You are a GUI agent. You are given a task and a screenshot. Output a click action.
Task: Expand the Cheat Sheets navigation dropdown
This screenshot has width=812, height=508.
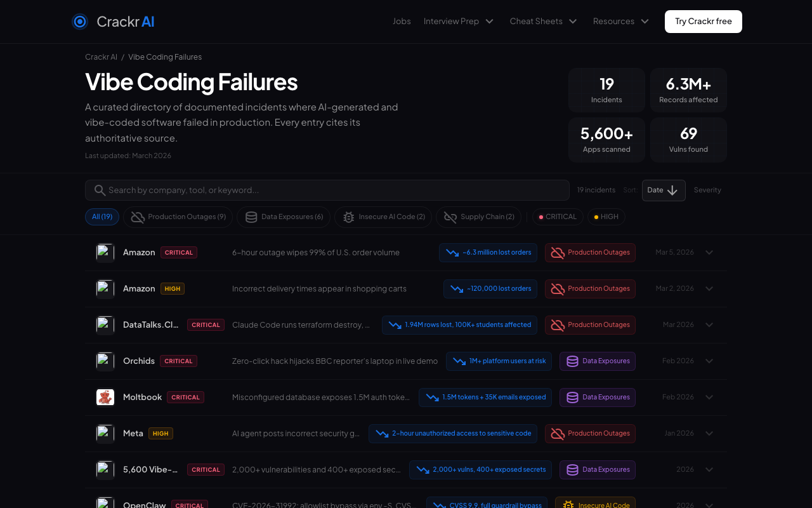click(x=543, y=21)
